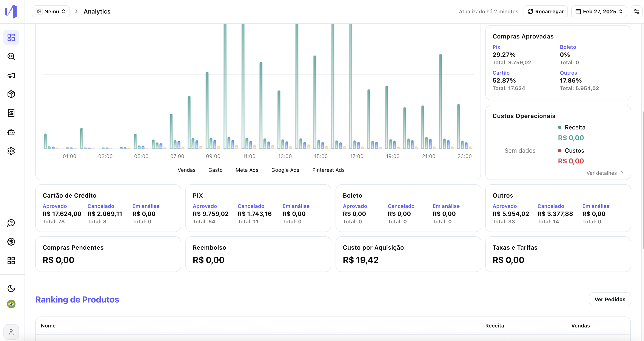Image resolution: width=644 pixels, height=341 pixels.
Task: Open the products box icon
Action: 11,94
